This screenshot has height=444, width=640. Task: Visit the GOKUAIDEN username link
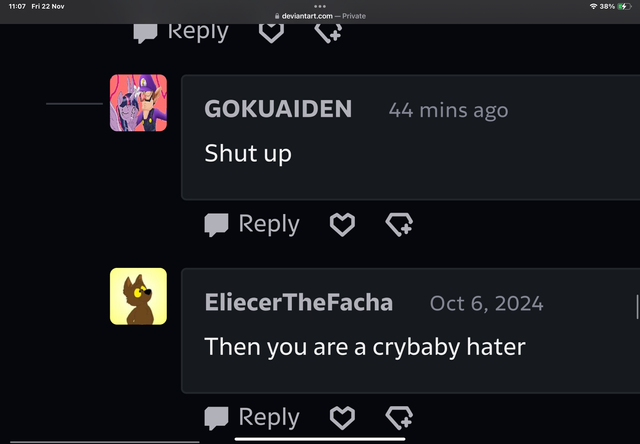click(278, 109)
